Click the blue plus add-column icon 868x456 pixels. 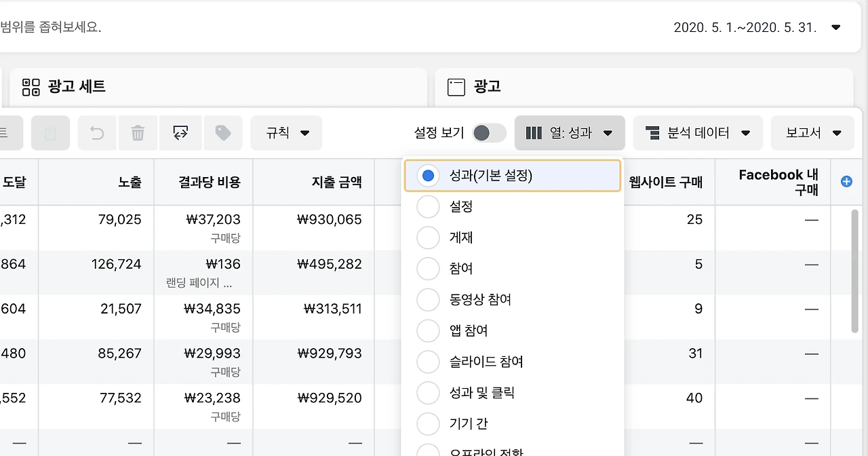(846, 181)
